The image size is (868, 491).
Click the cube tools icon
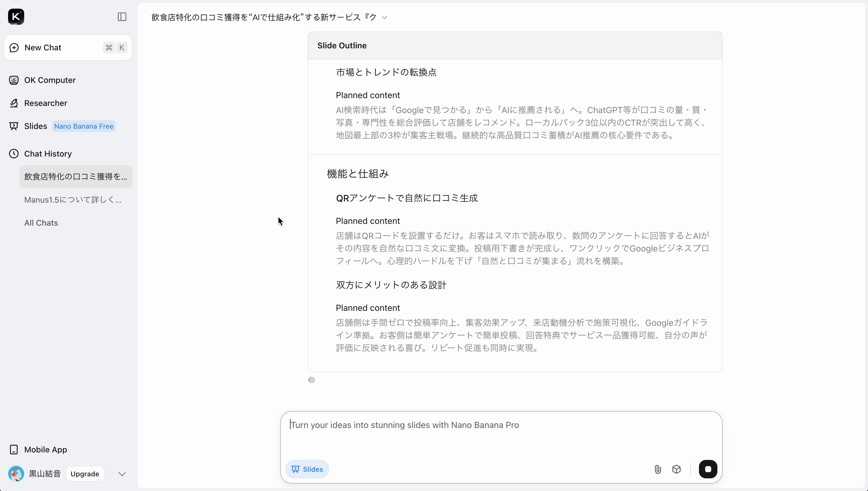[676, 469]
